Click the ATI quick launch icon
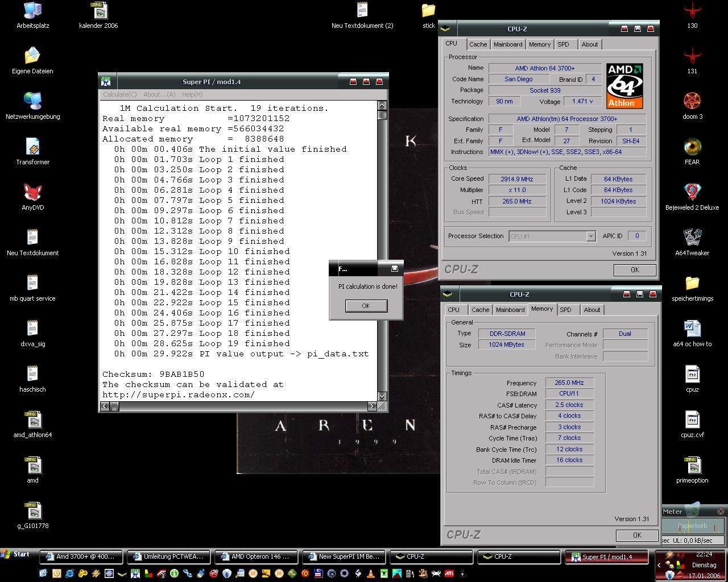 449,573
